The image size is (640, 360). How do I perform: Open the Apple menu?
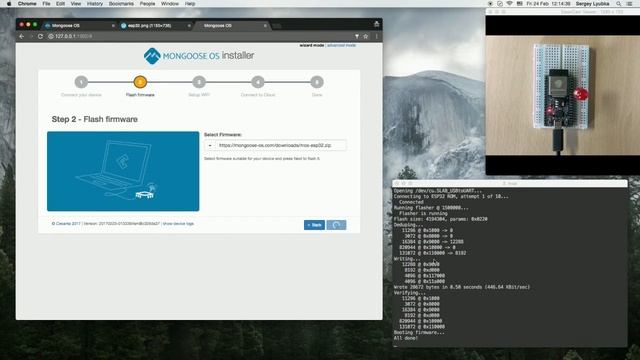click(x=9, y=4)
